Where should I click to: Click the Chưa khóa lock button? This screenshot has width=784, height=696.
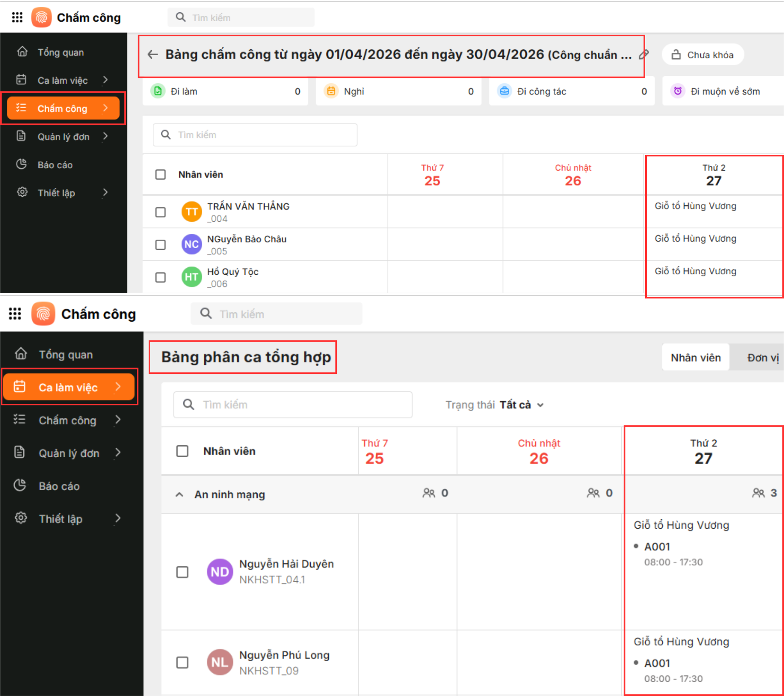click(703, 55)
